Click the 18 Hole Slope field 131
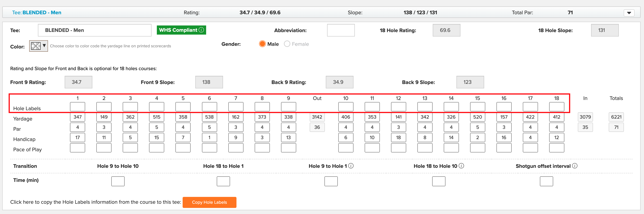Viewport: 644px width, 214px height. 605,30
